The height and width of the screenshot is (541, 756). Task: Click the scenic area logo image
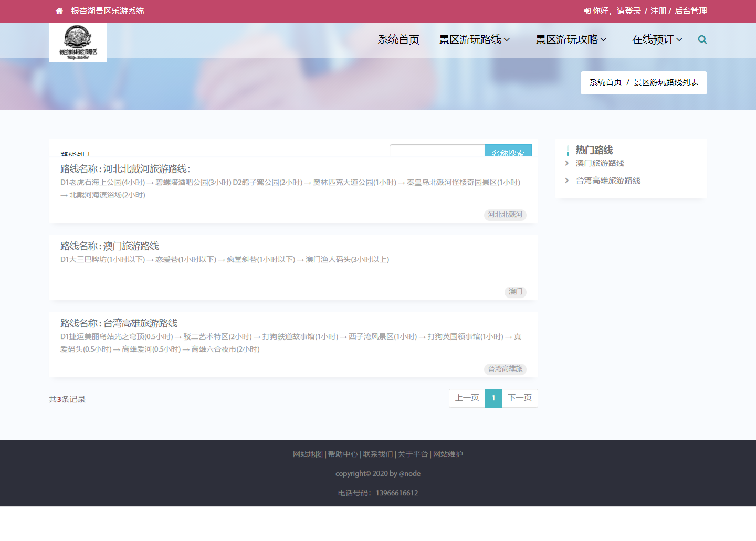click(78, 43)
